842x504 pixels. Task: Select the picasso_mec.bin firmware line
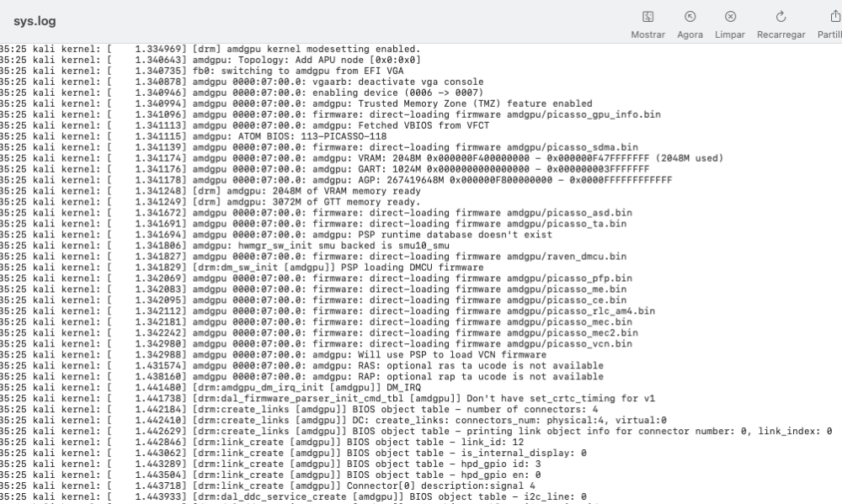[317, 321]
